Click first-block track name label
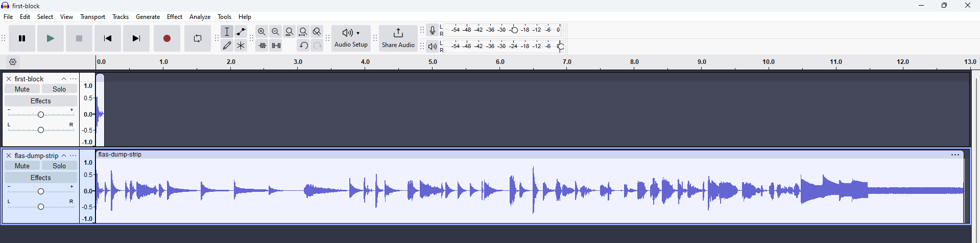This screenshot has height=243, width=980. click(x=29, y=79)
